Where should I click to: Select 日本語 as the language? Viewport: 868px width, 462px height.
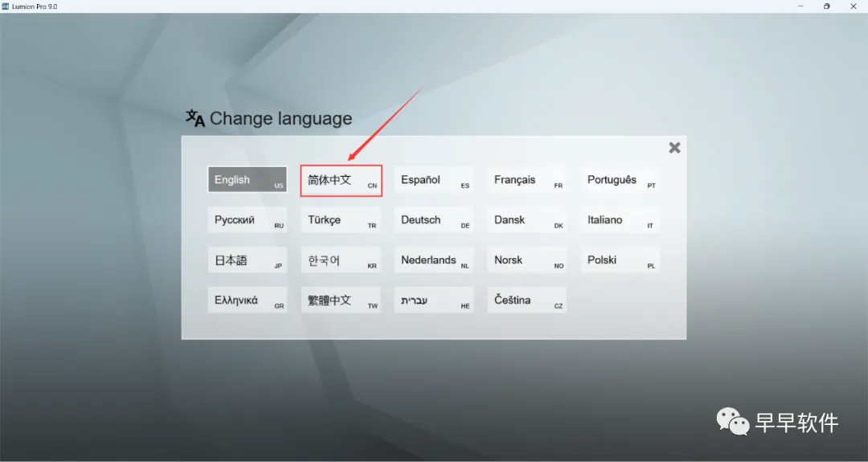(248, 260)
